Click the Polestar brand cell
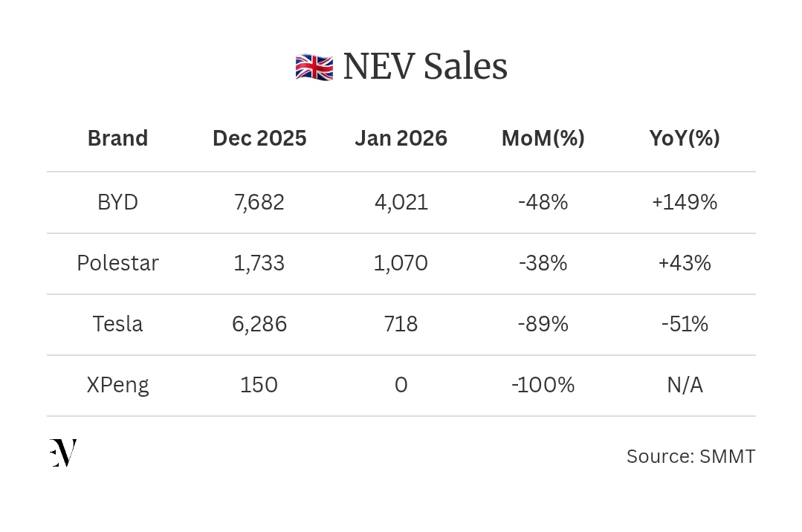This screenshot has height=532, width=802. coord(117,263)
